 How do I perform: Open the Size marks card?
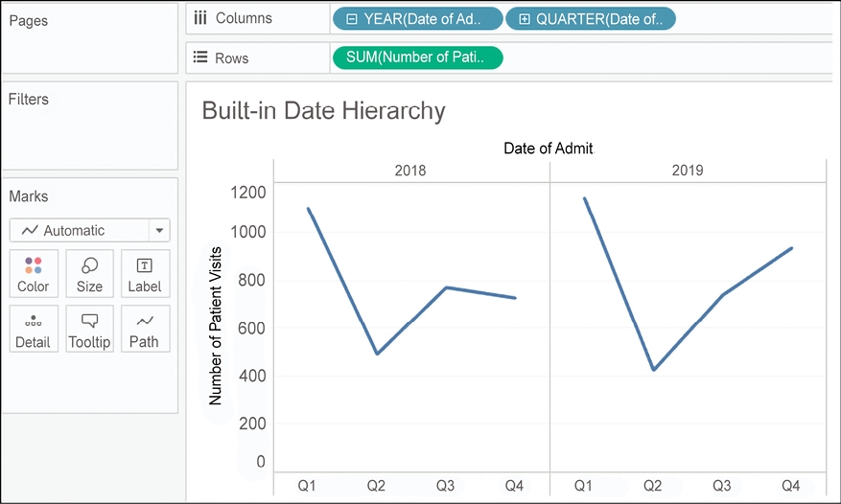click(89, 273)
